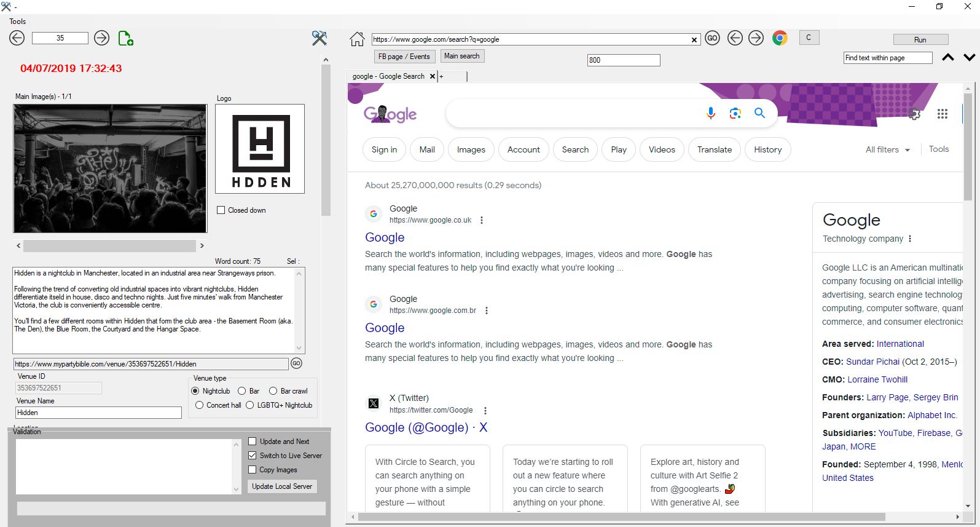The height and width of the screenshot is (527, 980).
Task: Open the Google (@Google) · X link
Action: click(x=426, y=427)
